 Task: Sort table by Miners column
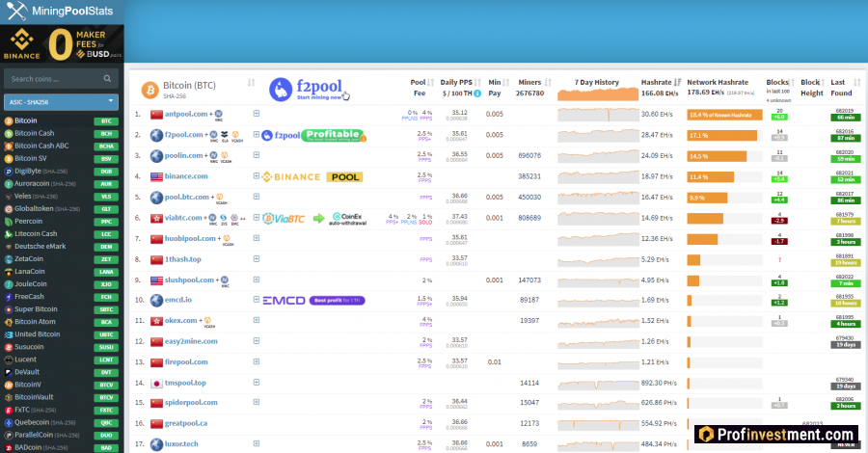pyautogui.click(x=548, y=83)
